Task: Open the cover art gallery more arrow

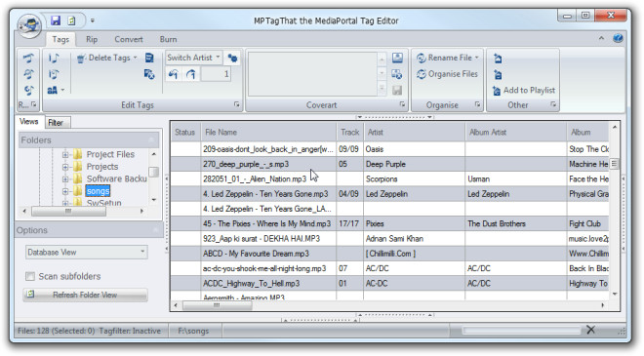Action: pyautogui.click(x=382, y=89)
